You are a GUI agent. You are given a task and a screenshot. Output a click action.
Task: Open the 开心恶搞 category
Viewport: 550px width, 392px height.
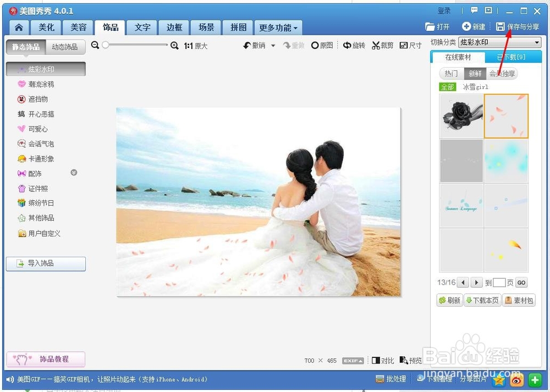click(x=36, y=114)
